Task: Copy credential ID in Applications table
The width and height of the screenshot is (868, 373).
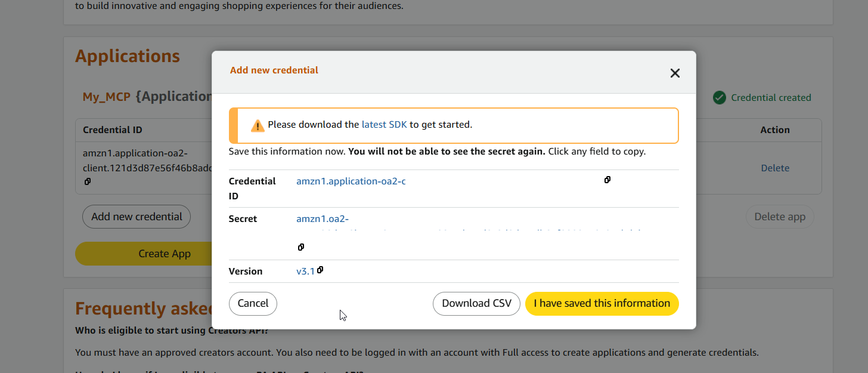Action: (x=87, y=181)
